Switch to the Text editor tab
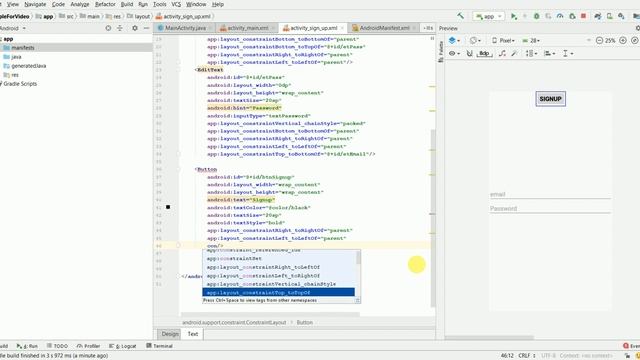 pos(193,334)
